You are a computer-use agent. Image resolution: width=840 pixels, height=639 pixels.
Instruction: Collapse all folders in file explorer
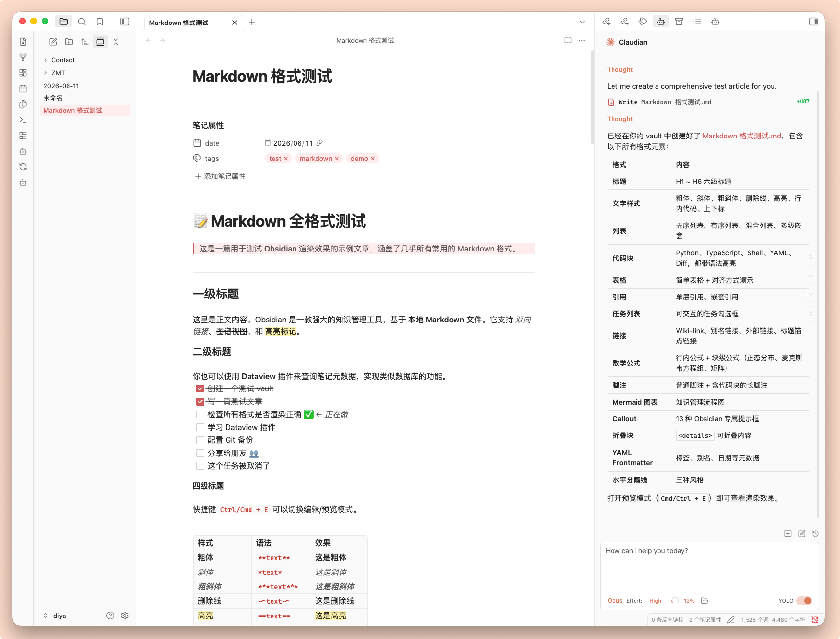point(116,42)
